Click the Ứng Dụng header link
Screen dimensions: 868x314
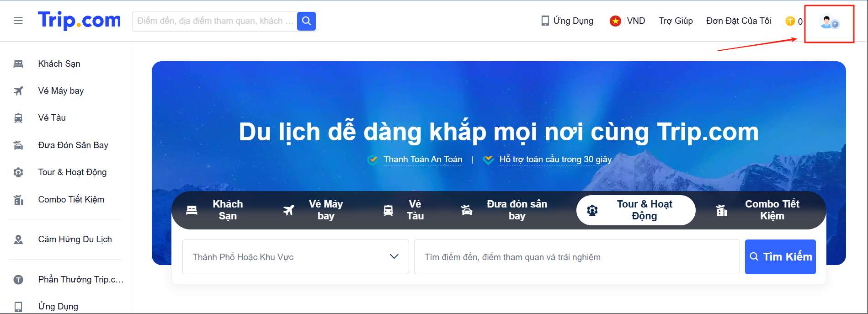573,21
